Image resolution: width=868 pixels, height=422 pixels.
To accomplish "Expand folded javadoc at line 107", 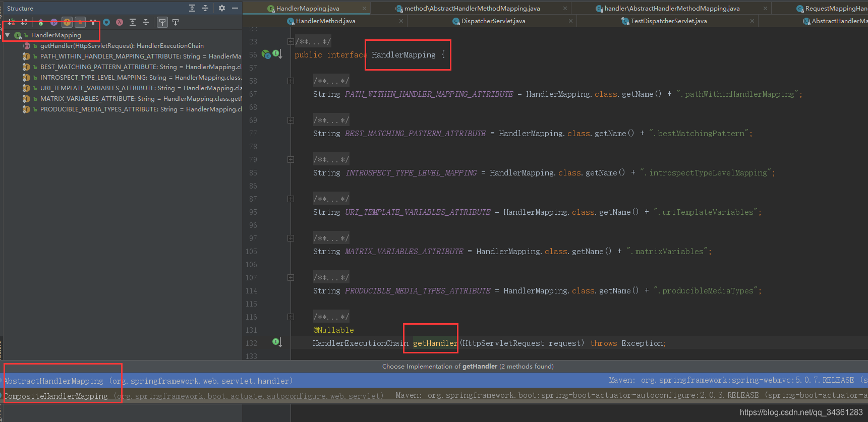I will click(x=291, y=277).
